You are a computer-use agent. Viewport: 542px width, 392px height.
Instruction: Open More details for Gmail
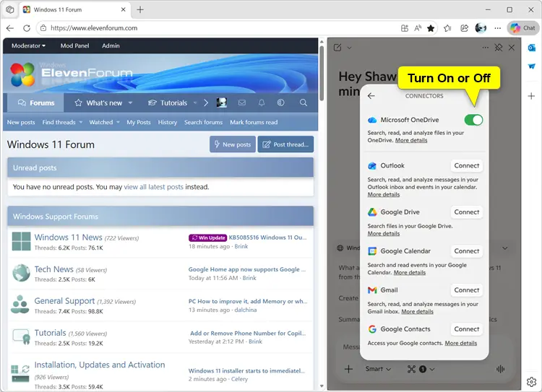417,312
